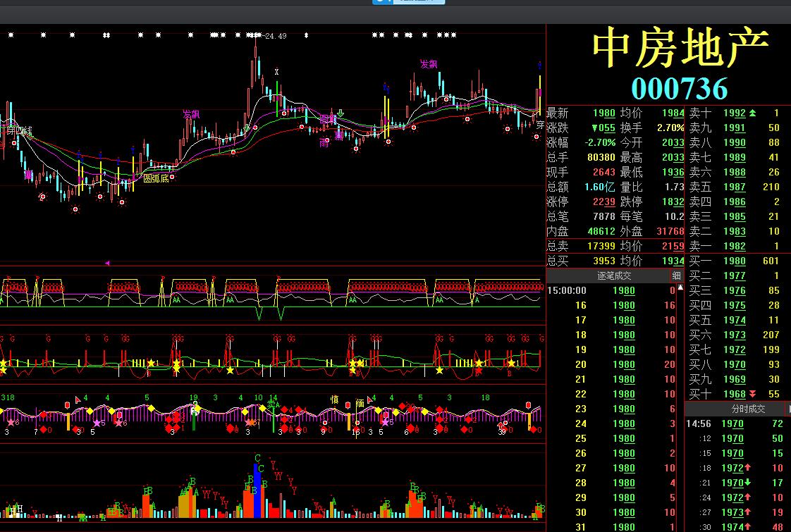Click the red up arrow on the :30 trade
Viewport: 791px width, 532px height.
747,527
